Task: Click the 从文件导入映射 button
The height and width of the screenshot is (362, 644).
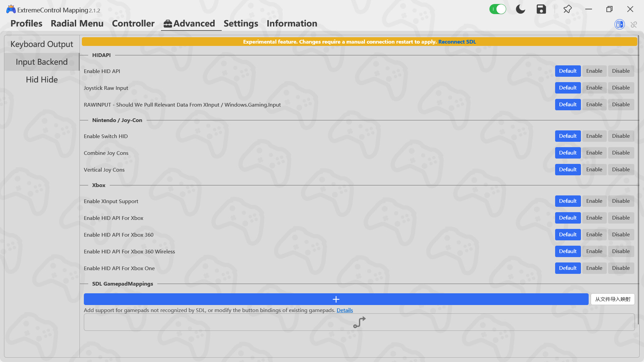Action: pos(612,299)
